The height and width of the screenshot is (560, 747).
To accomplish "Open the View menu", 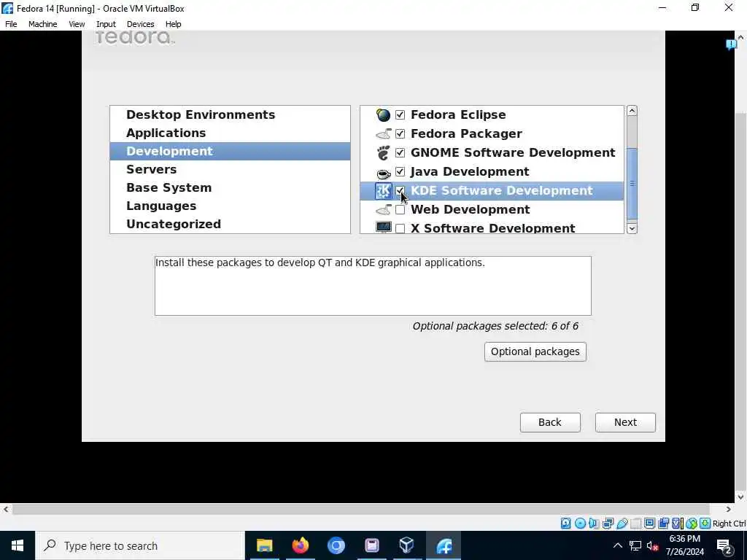I will click(77, 24).
